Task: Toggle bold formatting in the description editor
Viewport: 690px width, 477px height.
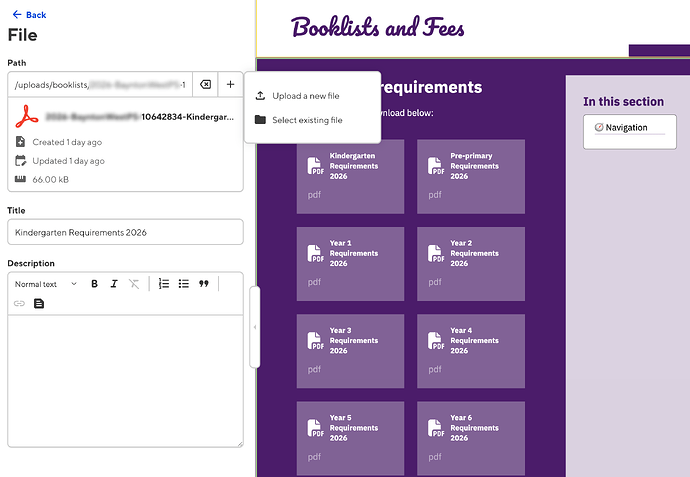Action: pyautogui.click(x=95, y=284)
